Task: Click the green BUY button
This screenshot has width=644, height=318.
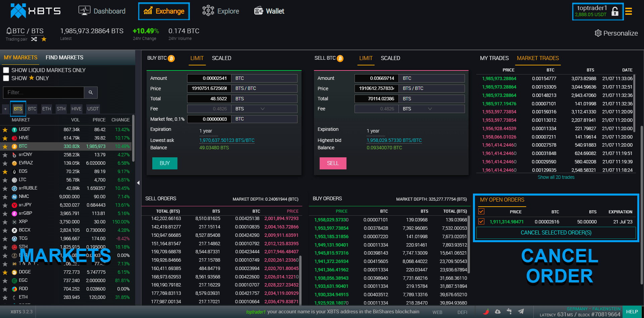Action: coord(165,163)
